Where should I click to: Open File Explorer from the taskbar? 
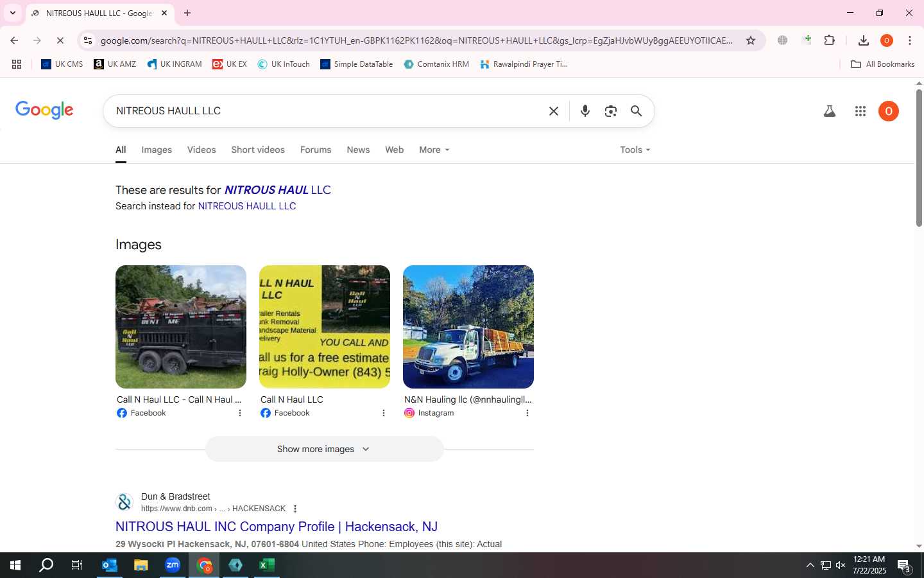(x=141, y=565)
